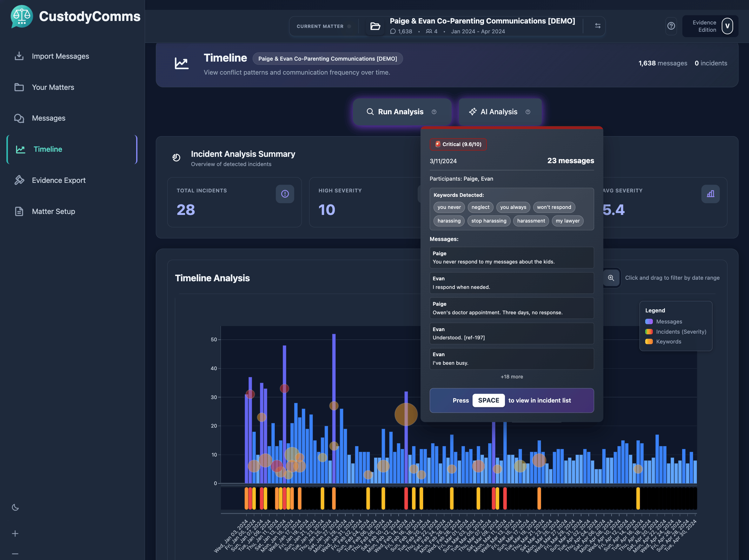Open Evan's 'I respond when needed' message
Image resolution: width=749 pixels, height=560 pixels.
click(512, 283)
